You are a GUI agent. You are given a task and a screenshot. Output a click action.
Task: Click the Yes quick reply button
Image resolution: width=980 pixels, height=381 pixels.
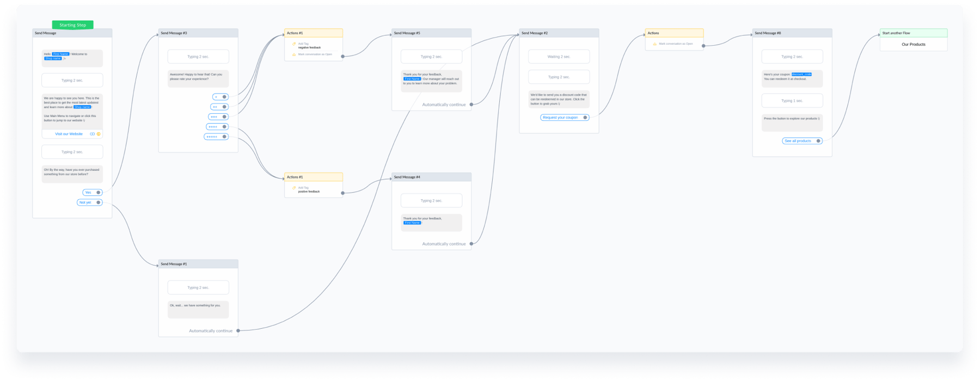tap(93, 192)
